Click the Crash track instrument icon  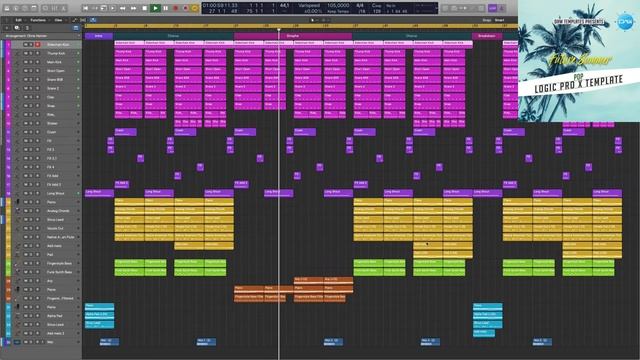click(18, 132)
